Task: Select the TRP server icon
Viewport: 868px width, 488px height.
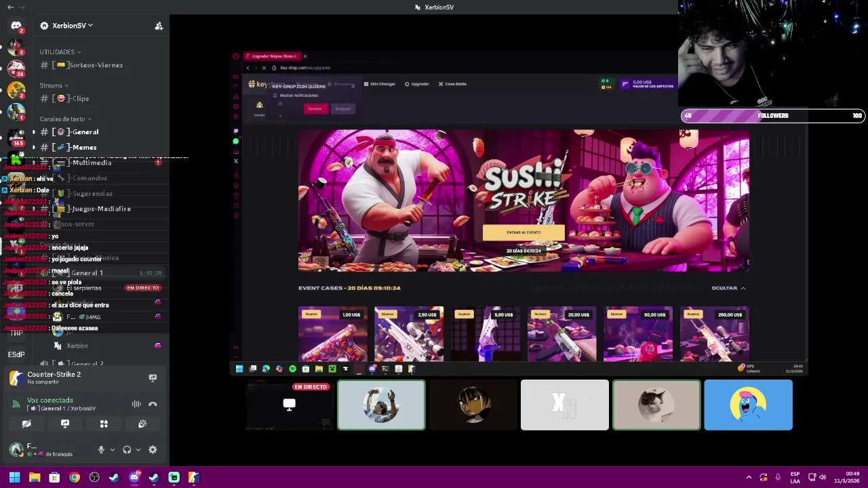Action: click(16, 333)
